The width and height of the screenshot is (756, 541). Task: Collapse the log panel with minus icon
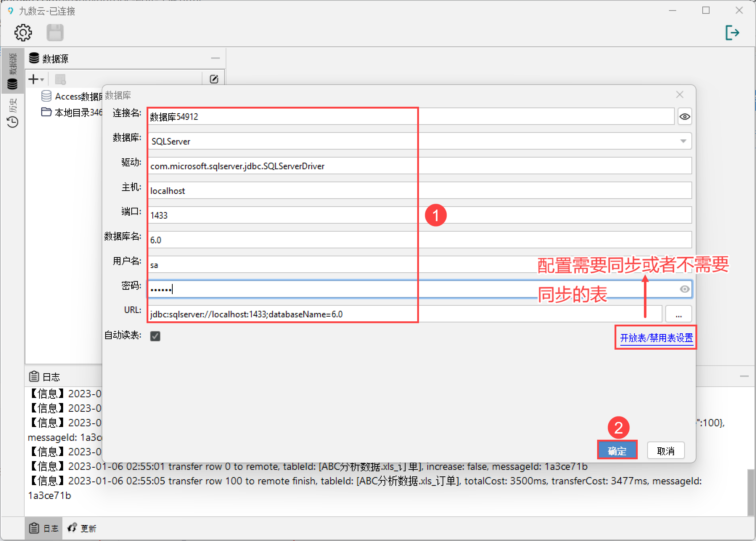pyautogui.click(x=744, y=377)
